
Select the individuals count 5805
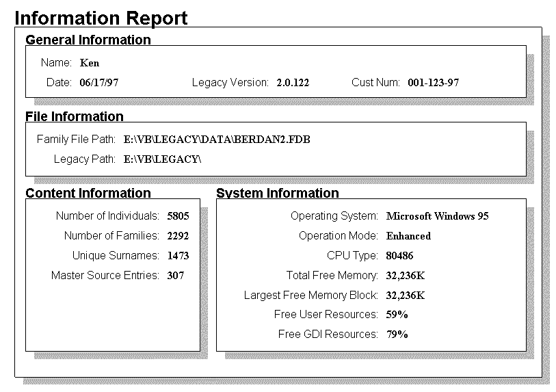pos(178,216)
